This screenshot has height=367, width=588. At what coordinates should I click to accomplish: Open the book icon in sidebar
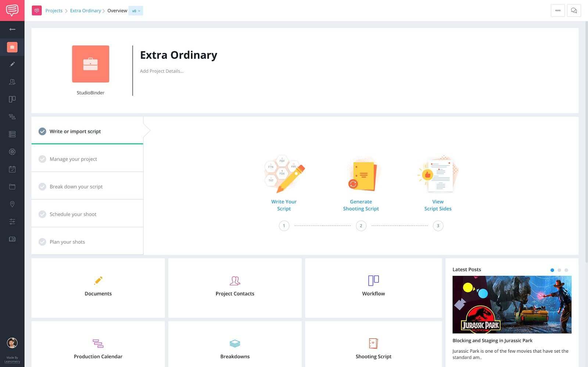point(12,239)
